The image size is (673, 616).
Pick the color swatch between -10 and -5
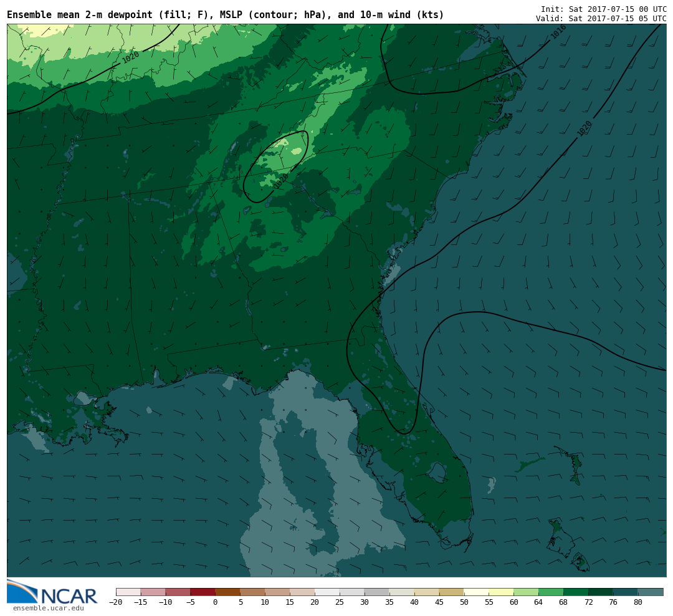click(178, 592)
